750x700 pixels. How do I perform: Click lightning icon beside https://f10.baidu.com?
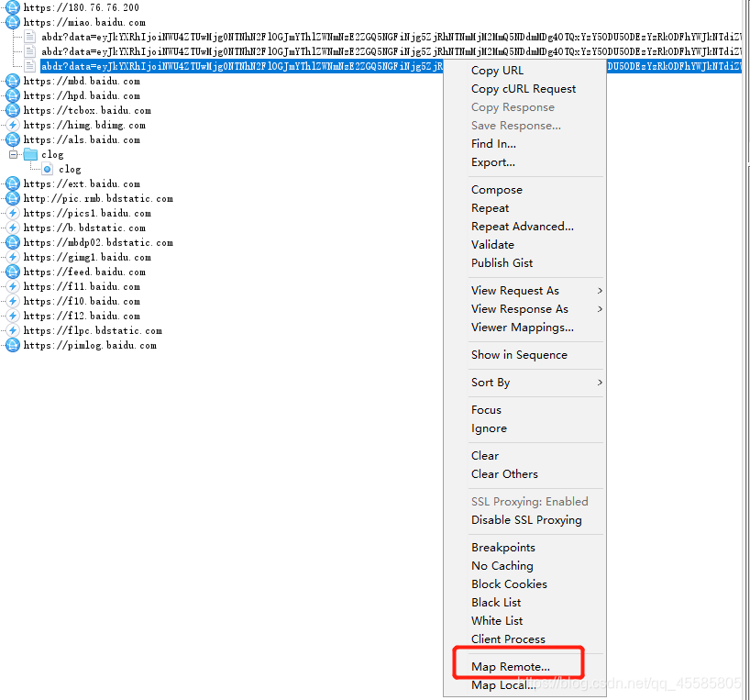(13, 301)
